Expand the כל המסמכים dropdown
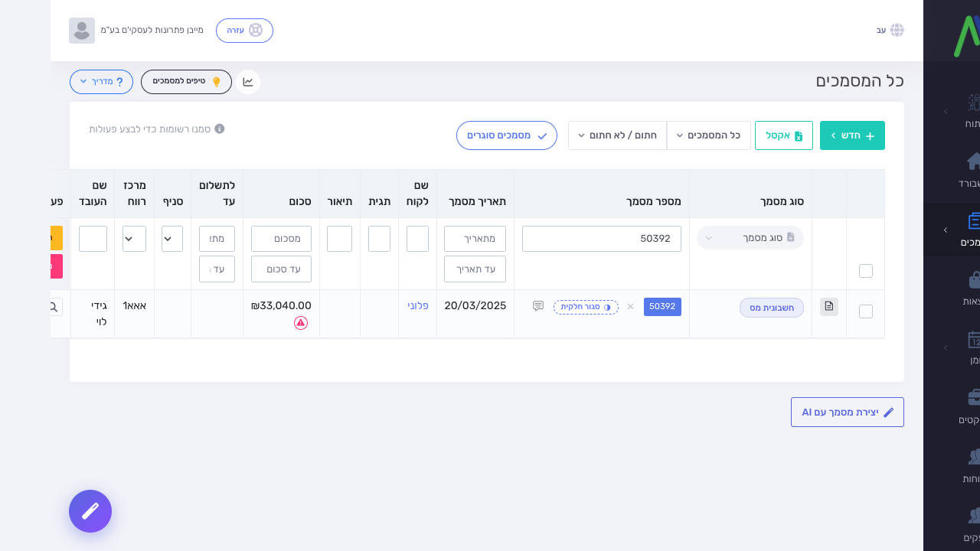This screenshot has height=551, width=980. (709, 135)
